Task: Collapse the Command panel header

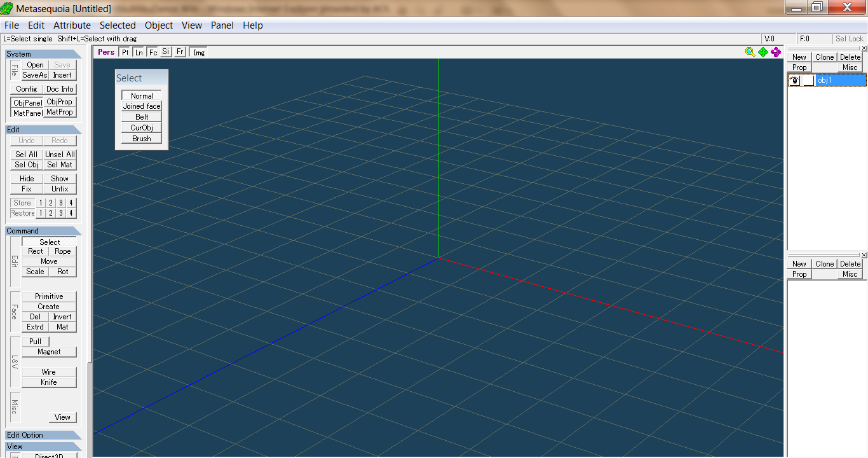Action: 43,231
